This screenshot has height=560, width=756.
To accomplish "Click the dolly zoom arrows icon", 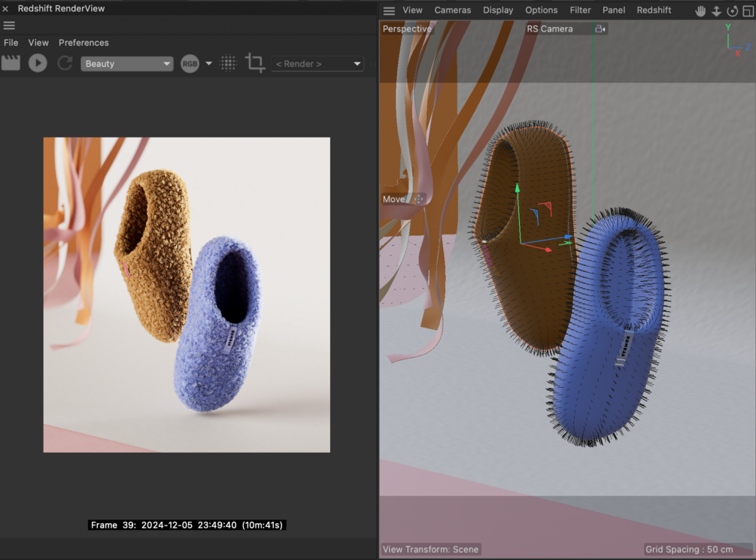I will [716, 11].
